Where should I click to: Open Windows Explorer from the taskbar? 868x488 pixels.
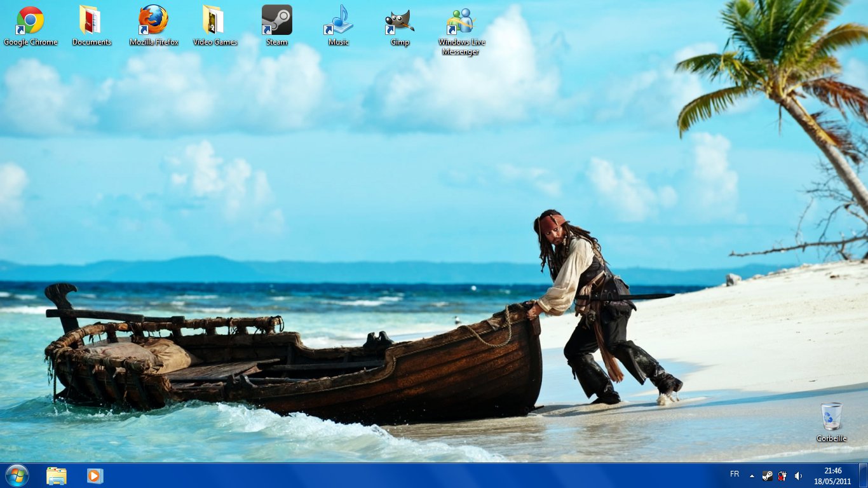coord(56,476)
